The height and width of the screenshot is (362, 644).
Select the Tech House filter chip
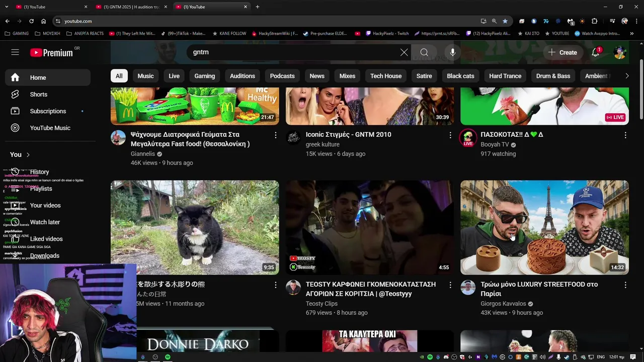(386, 76)
